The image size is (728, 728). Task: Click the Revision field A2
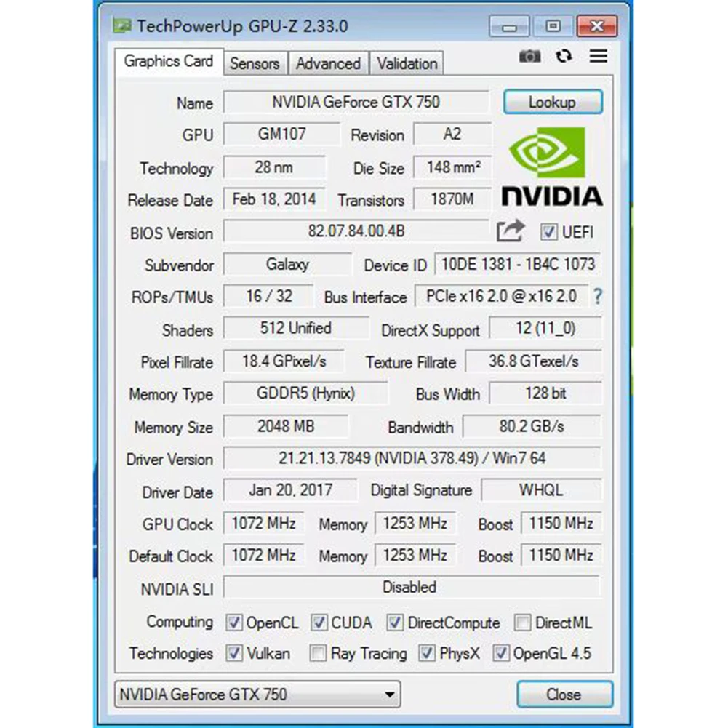click(452, 134)
